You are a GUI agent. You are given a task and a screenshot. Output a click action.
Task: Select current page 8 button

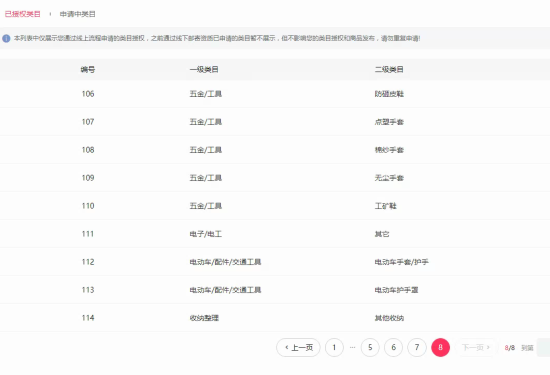click(441, 347)
